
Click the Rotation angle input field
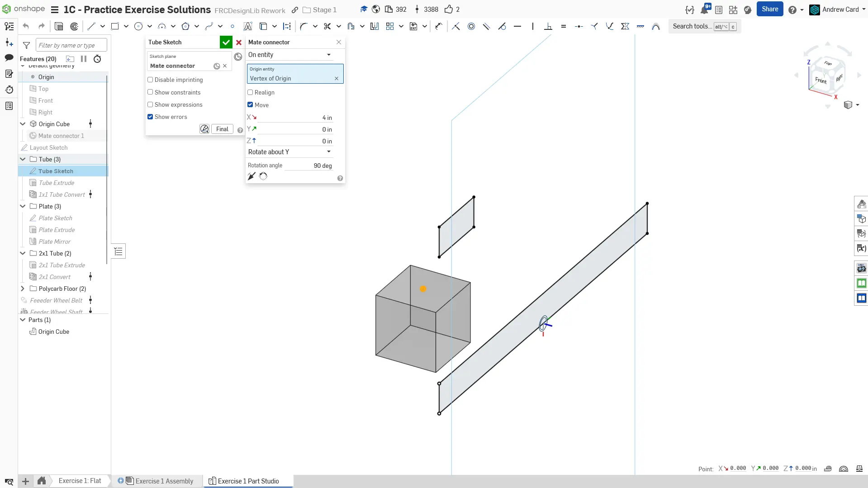point(312,166)
